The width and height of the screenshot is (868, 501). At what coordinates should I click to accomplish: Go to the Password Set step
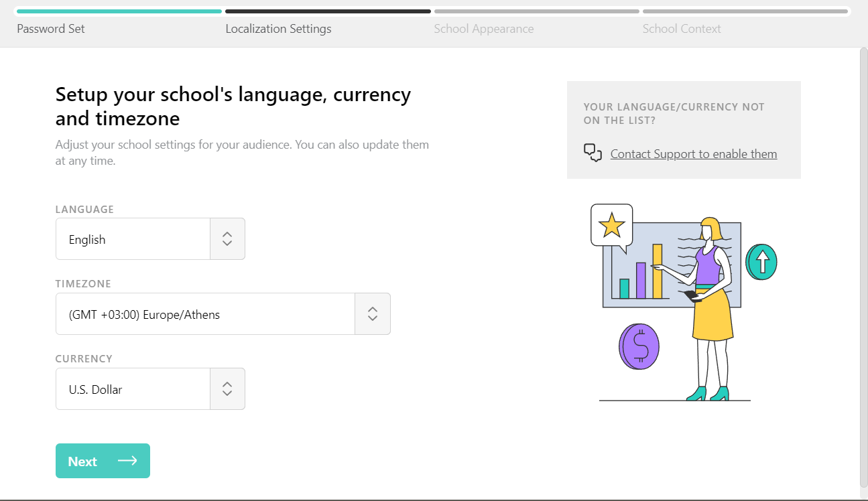51,29
